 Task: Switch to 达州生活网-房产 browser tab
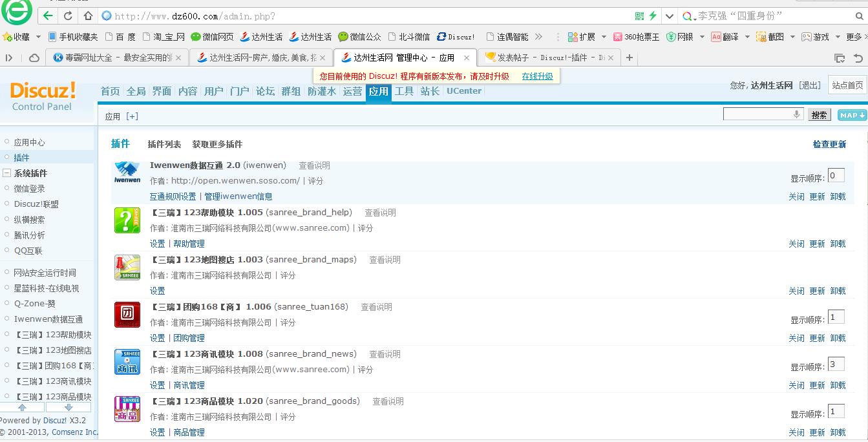click(261, 58)
